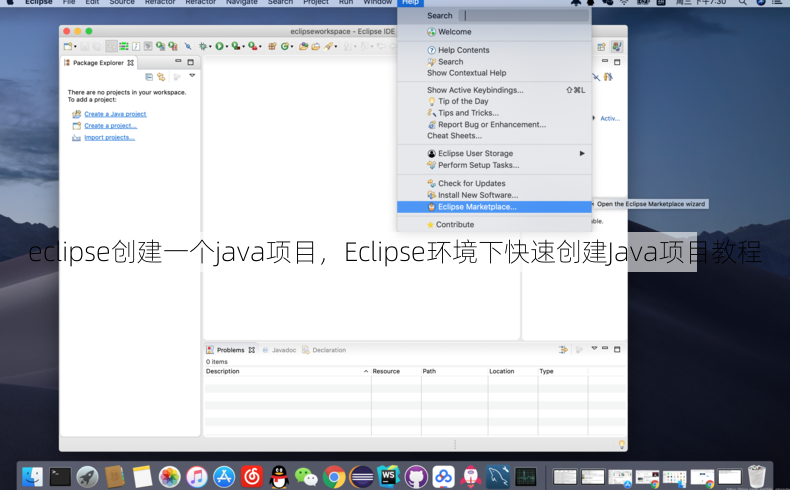Click the Create a project... link
The height and width of the screenshot is (490, 790).
click(111, 126)
